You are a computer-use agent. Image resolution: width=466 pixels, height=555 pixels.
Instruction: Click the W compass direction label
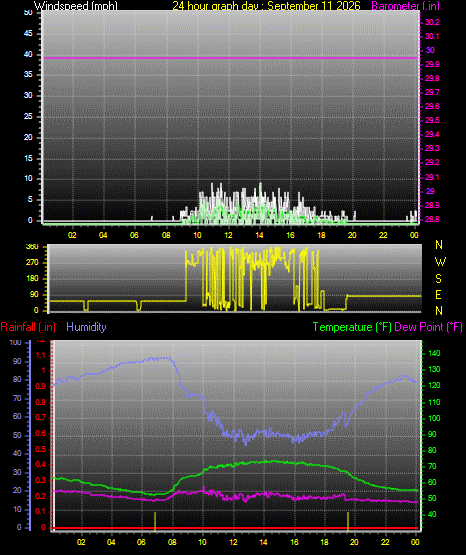[x=440, y=262]
